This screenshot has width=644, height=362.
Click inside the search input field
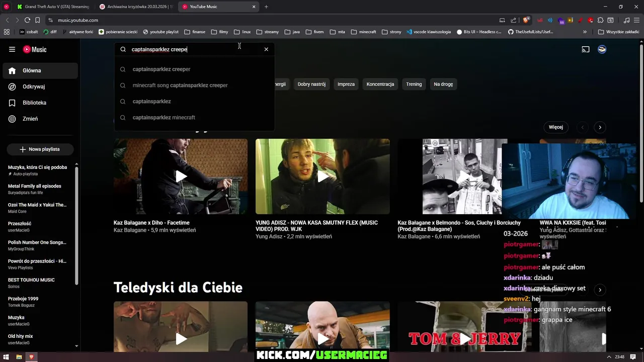(194, 49)
